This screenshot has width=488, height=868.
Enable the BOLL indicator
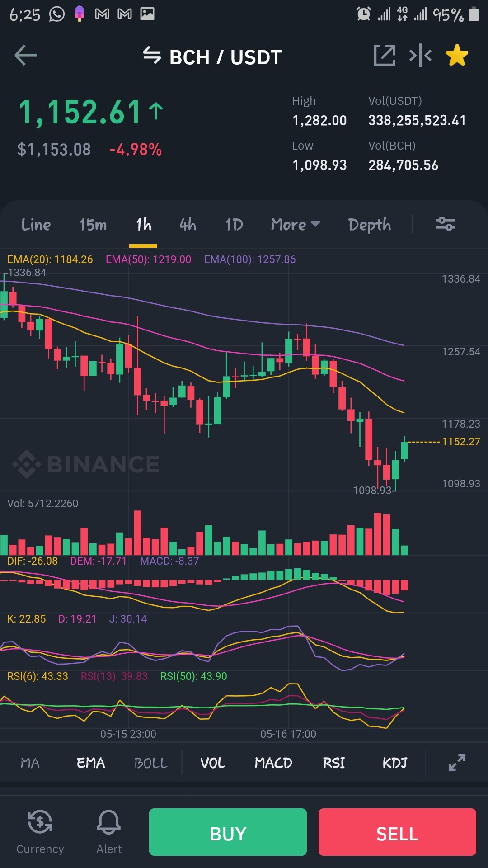[x=151, y=763]
